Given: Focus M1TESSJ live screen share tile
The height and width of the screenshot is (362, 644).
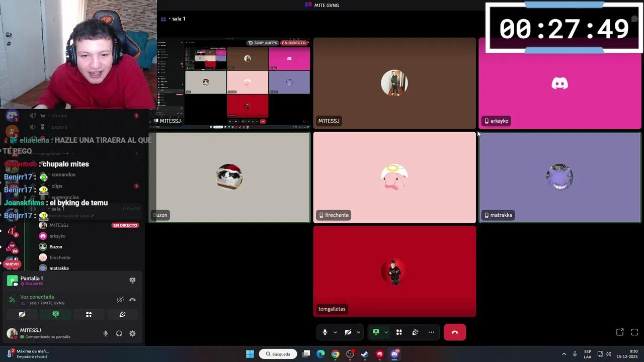Looking at the screenshot, I should pos(229,83).
